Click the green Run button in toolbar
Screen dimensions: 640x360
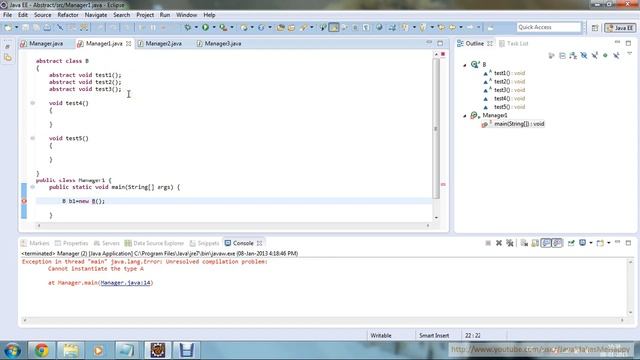pyautogui.click(x=205, y=27)
